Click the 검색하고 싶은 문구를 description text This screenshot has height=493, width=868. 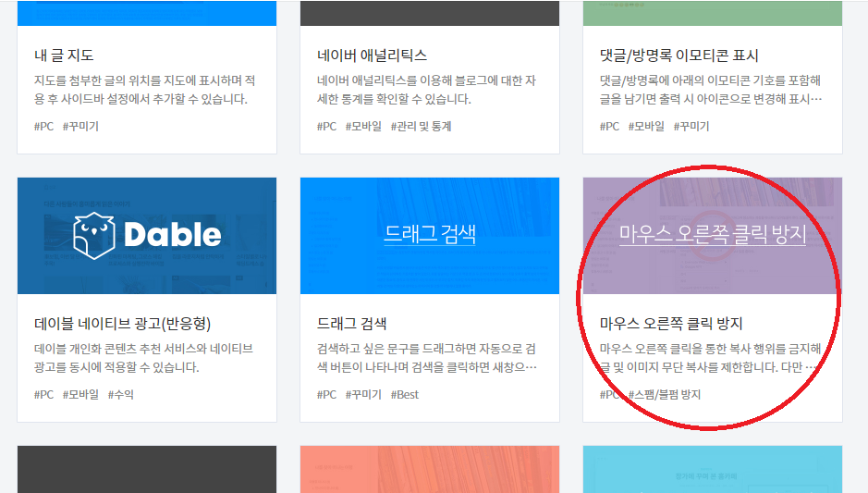(x=427, y=358)
